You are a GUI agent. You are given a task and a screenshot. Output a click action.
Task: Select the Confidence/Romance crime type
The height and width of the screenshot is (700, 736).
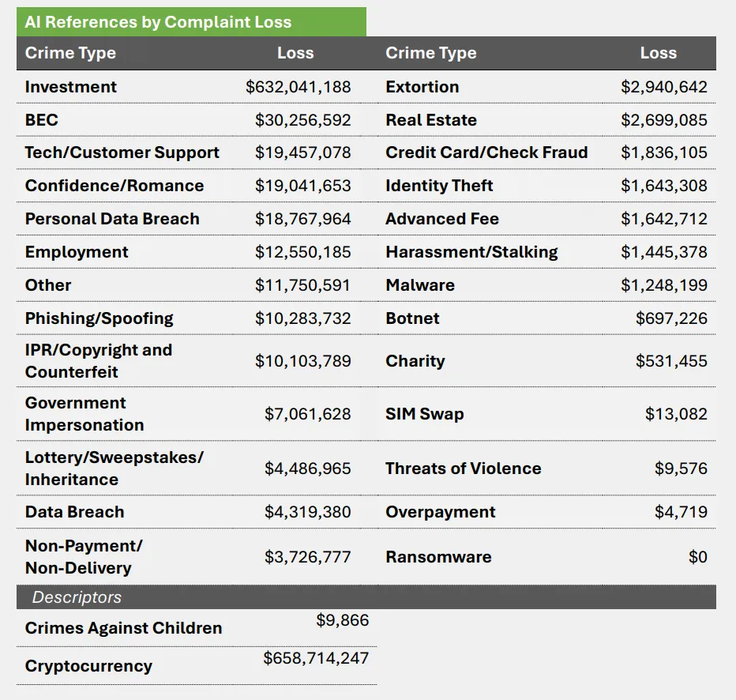pyautogui.click(x=115, y=186)
